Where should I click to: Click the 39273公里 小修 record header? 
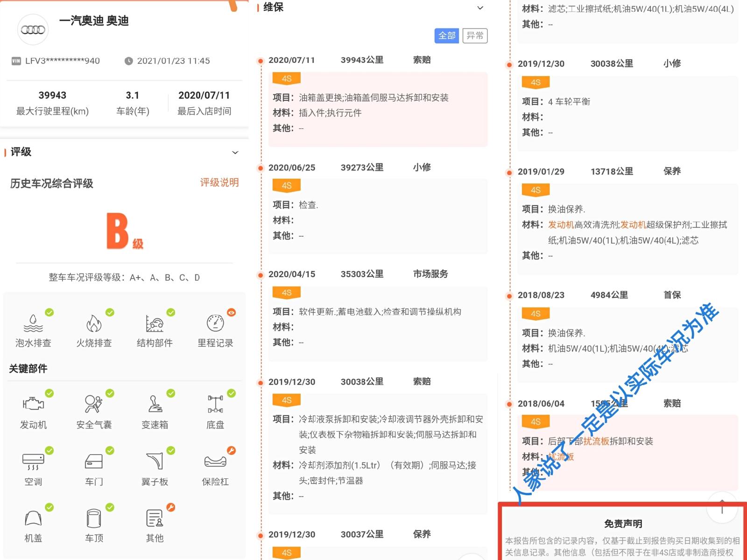[x=350, y=167]
